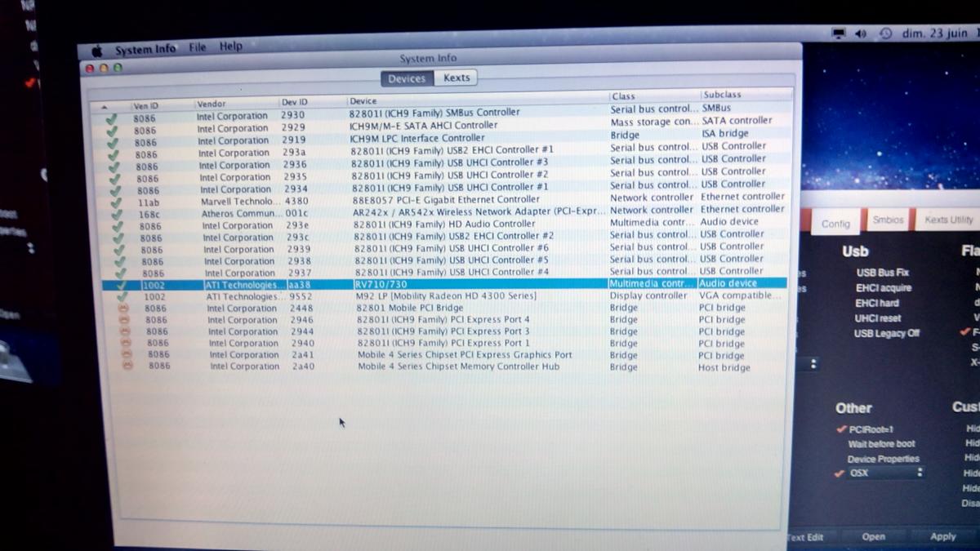Click the display icon in the menu bar
The width and height of the screenshot is (980, 551).
(x=838, y=33)
